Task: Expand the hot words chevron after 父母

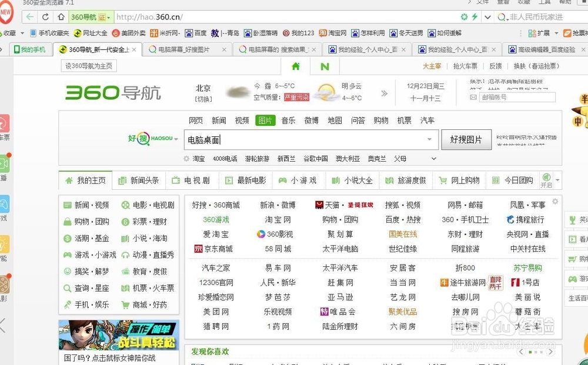Action: (434, 159)
